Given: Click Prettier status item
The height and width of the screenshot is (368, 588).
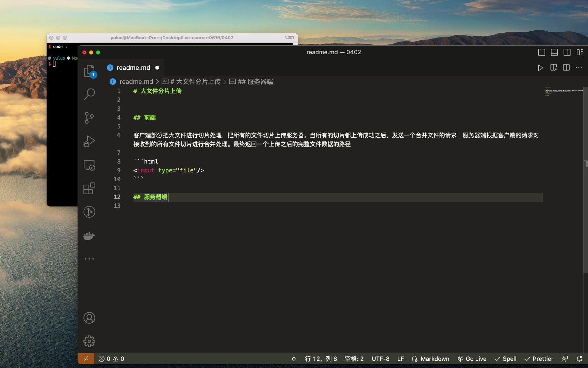Looking at the screenshot, I should 539,359.
